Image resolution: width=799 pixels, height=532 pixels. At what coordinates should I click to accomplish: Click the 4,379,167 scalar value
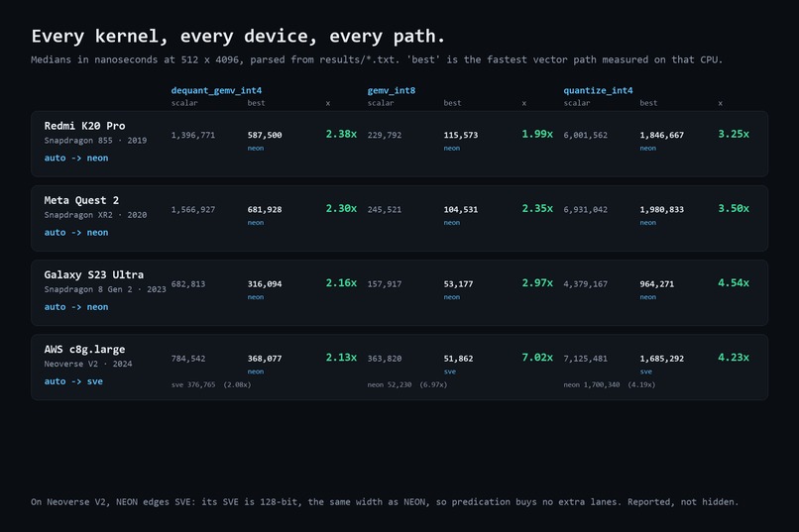tap(586, 283)
